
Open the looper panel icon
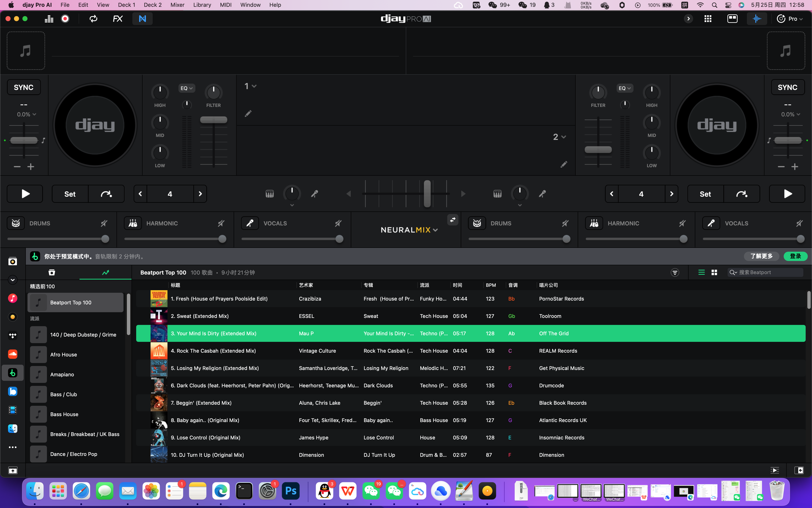[93, 19]
